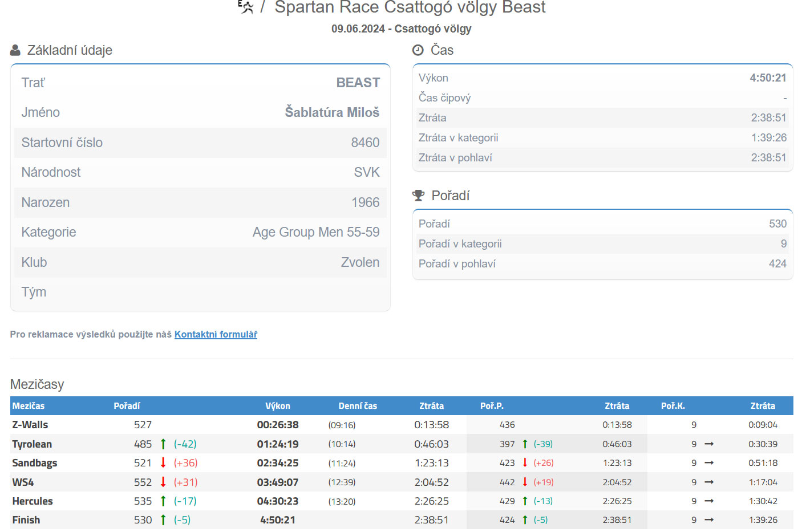This screenshot has height=532, width=798.
Task: Click the Mezičasy section heading
Action: 37,384
